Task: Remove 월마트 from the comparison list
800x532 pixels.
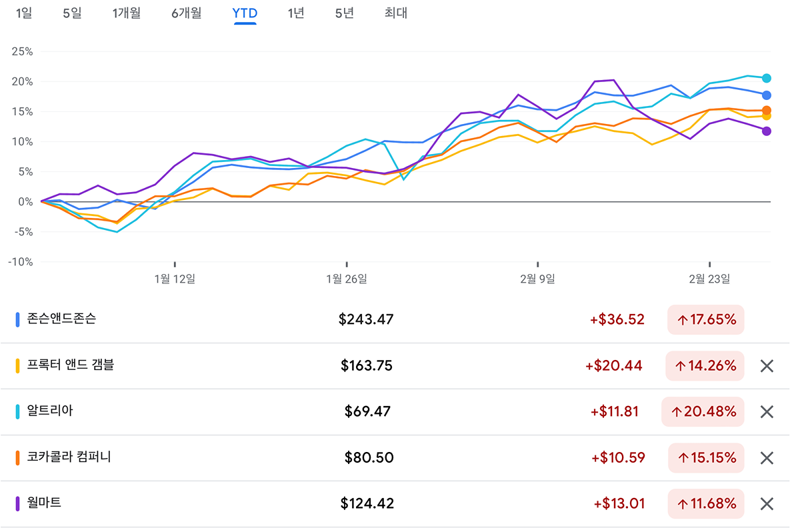Action: click(767, 504)
